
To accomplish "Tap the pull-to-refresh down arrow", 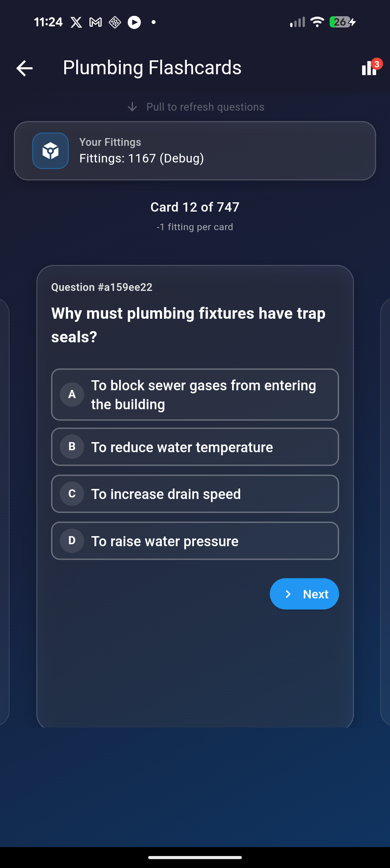I will [132, 107].
